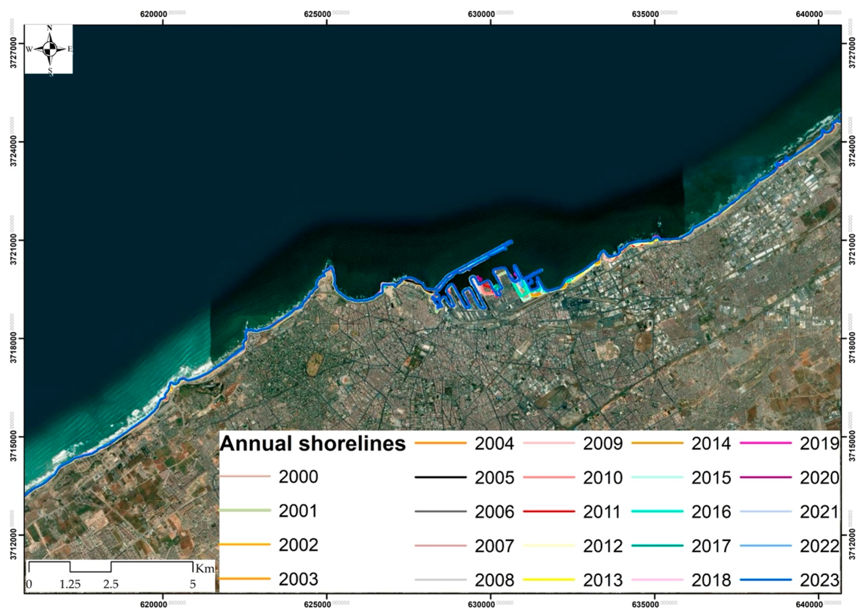Click the 2001 green legend line swatch

(245, 511)
